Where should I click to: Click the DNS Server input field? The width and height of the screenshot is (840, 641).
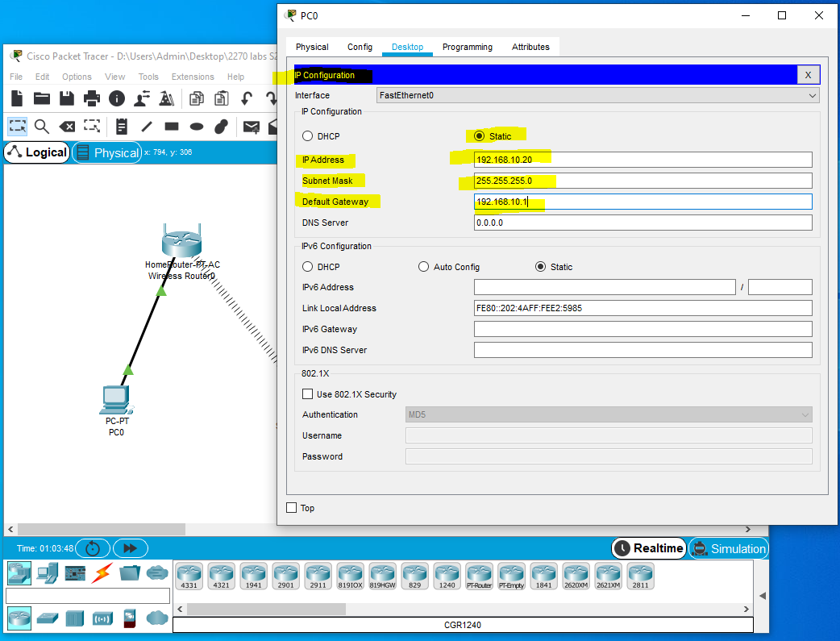(642, 222)
